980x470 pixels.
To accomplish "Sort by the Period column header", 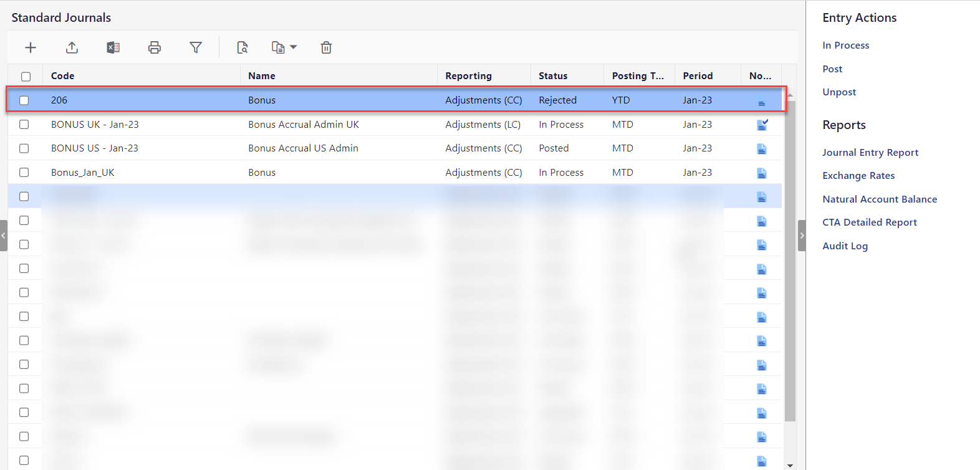I will [x=708, y=75].
